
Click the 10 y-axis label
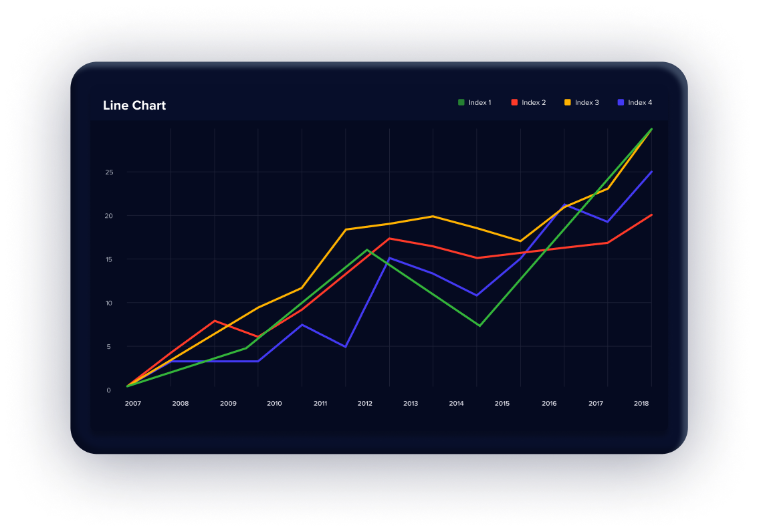(109, 303)
